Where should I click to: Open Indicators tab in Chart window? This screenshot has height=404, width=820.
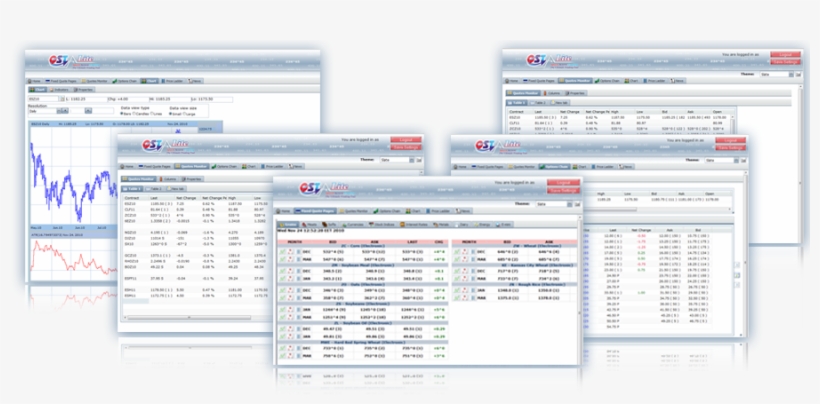click(x=59, y=89)
